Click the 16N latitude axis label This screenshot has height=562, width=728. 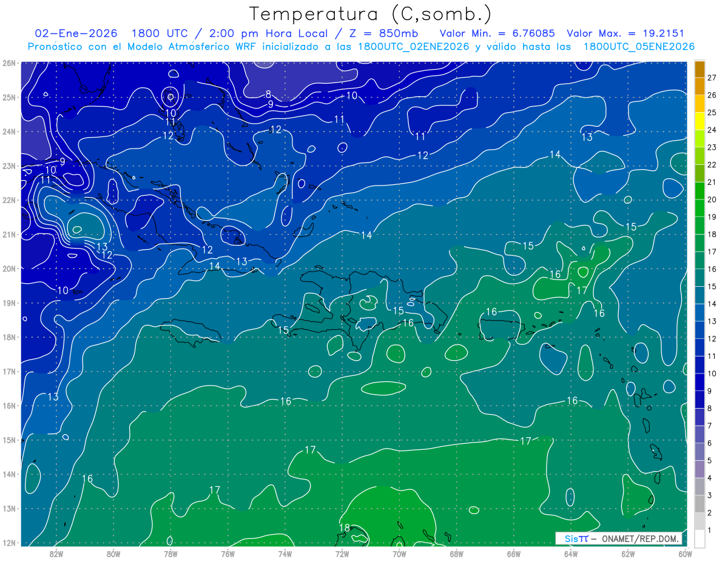[8, 406]
